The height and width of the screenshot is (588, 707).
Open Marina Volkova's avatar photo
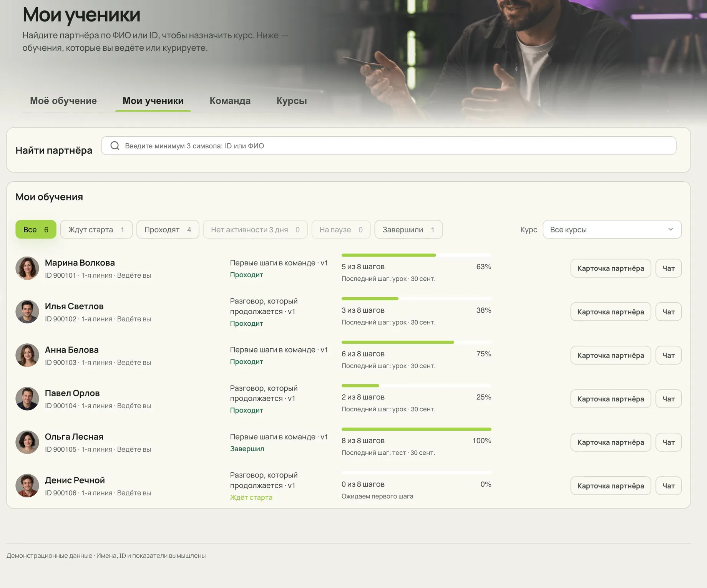[x=27, y=268]
